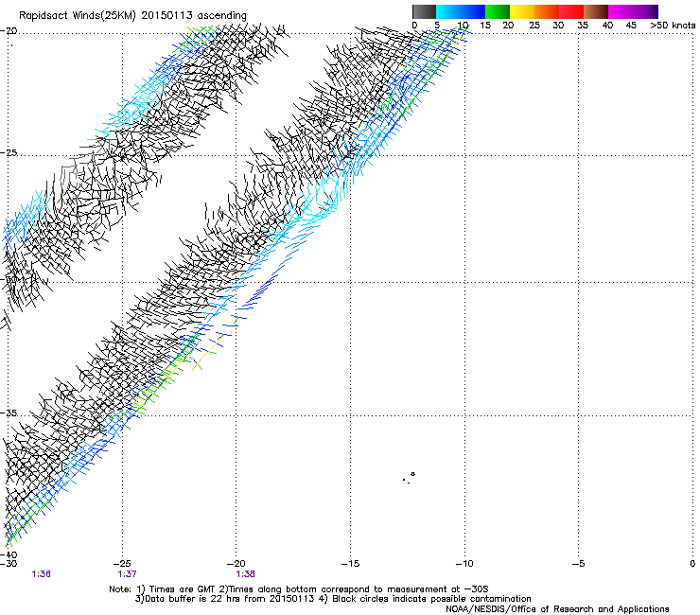This screenshot has width=700, height=615.
Task: Click the -25 longitude axis label
Action: 122,564
